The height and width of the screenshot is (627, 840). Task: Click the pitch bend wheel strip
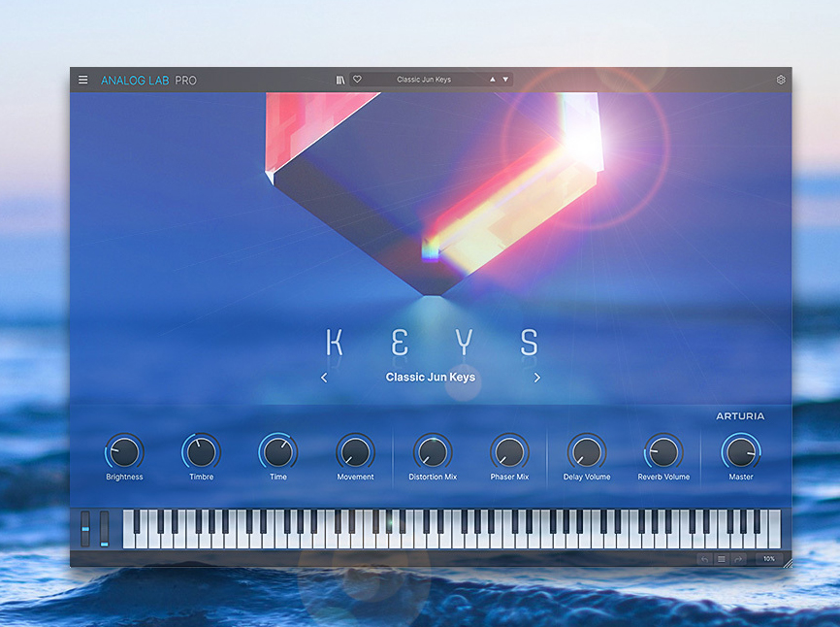pos(85,528)
